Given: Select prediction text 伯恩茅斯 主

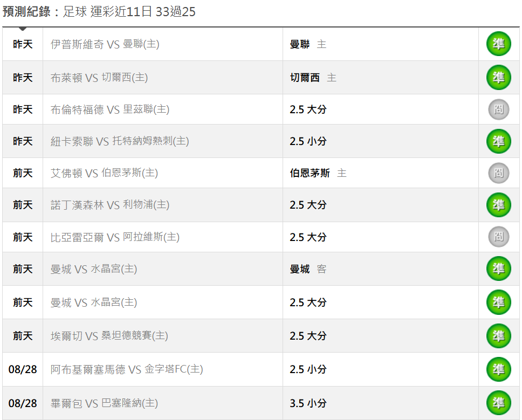Looking at the screenshot, I should coord(318,173).
